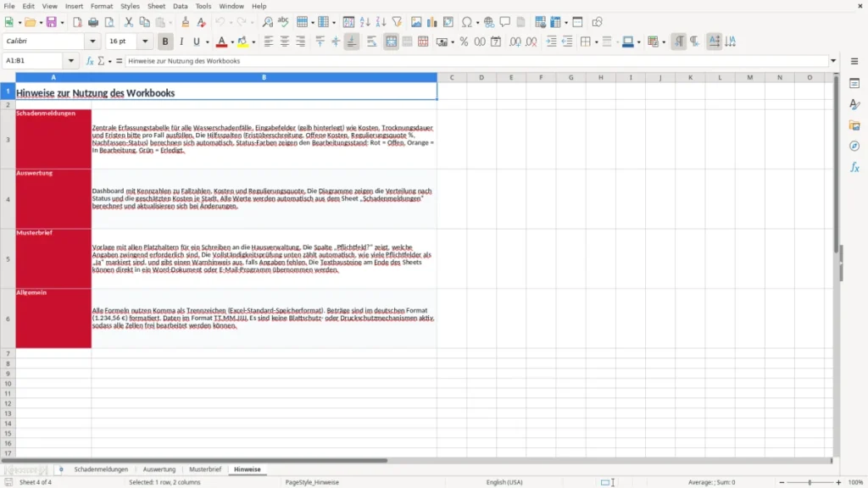Screen dimensions: 868x488
Task: Click column header C
Action: (452, 77)
